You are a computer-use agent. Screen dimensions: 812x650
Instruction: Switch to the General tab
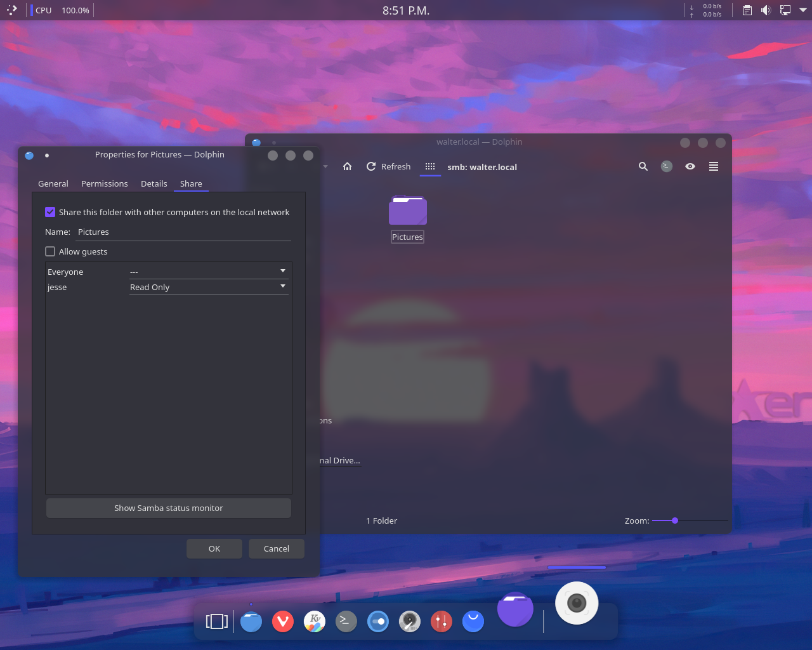pyautogui.click(x=53, y=183)
